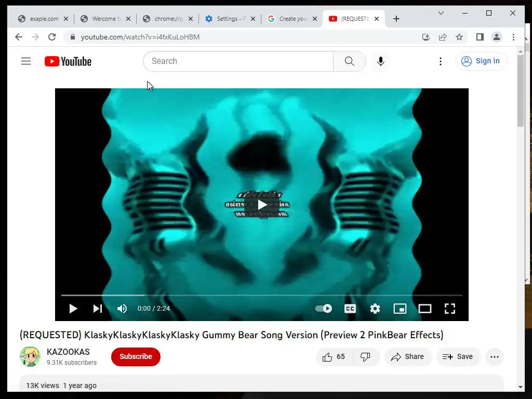The height and width of the screenshot is (399, 532).
Task: Save the video to a playlist
Action: 458,356
